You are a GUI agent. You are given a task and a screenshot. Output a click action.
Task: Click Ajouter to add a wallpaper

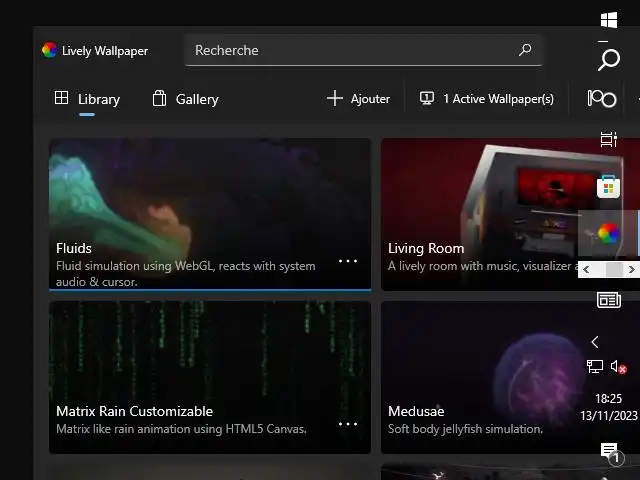point(358,99)
